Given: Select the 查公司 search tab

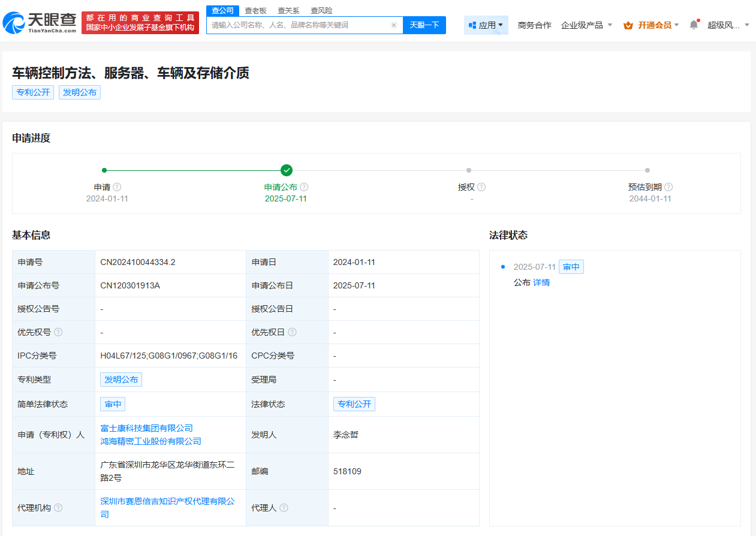Looking at the screenshot, I should 222,10.
